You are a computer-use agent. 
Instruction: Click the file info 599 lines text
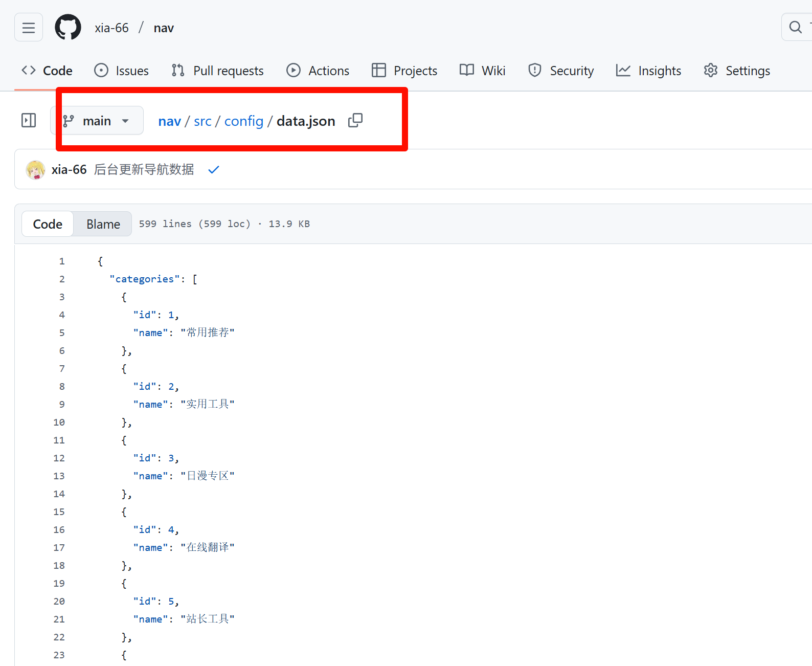(x=224, y=224)
